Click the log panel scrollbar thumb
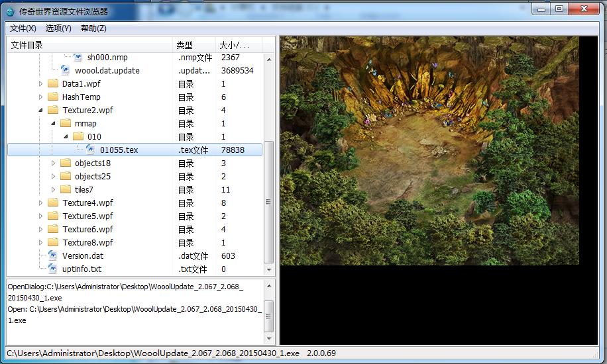 268,316
